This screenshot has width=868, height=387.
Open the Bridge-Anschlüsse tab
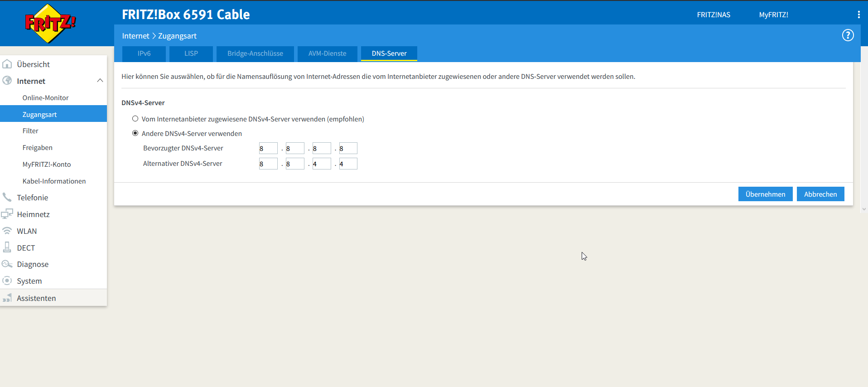point(255,53)
